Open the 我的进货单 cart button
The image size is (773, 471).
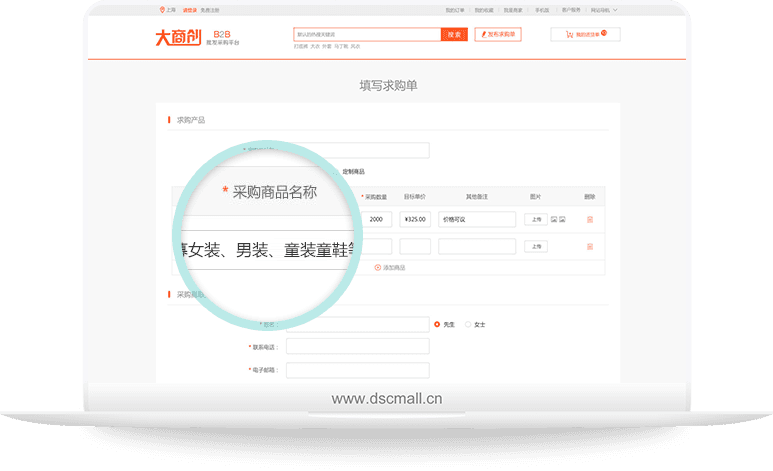coord(585,35)
